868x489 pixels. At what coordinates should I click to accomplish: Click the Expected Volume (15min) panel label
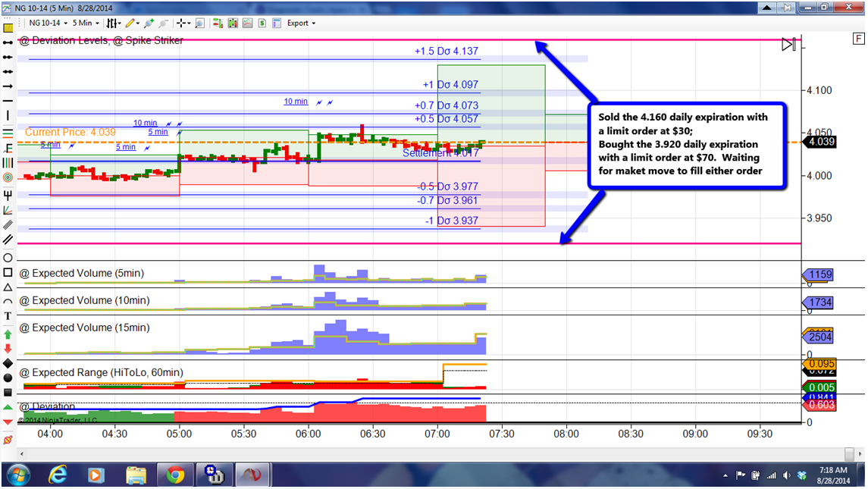(85, 328)
